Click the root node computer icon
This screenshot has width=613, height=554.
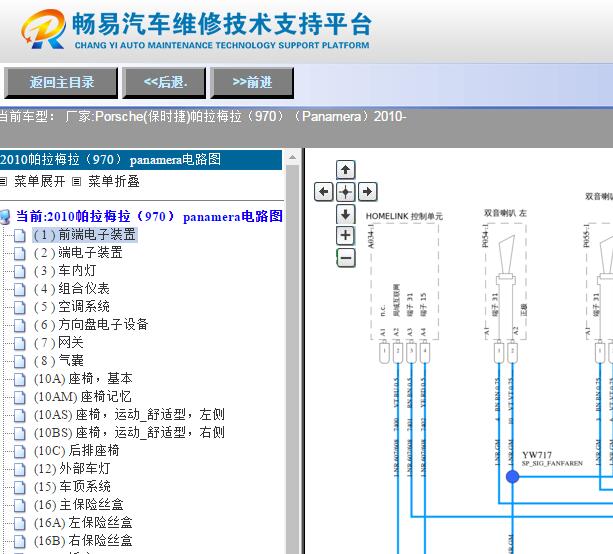coord(5,217)
